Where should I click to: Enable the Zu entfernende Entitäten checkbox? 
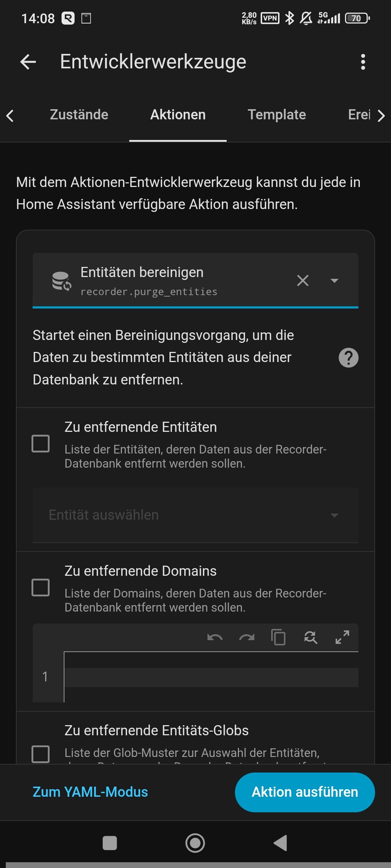coord(41,443)
